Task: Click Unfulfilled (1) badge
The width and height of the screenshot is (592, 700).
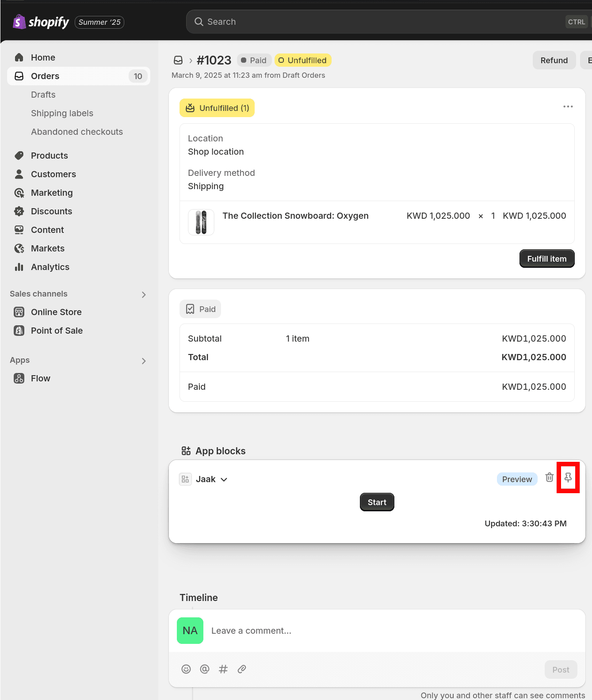Action: click(217, 108)
